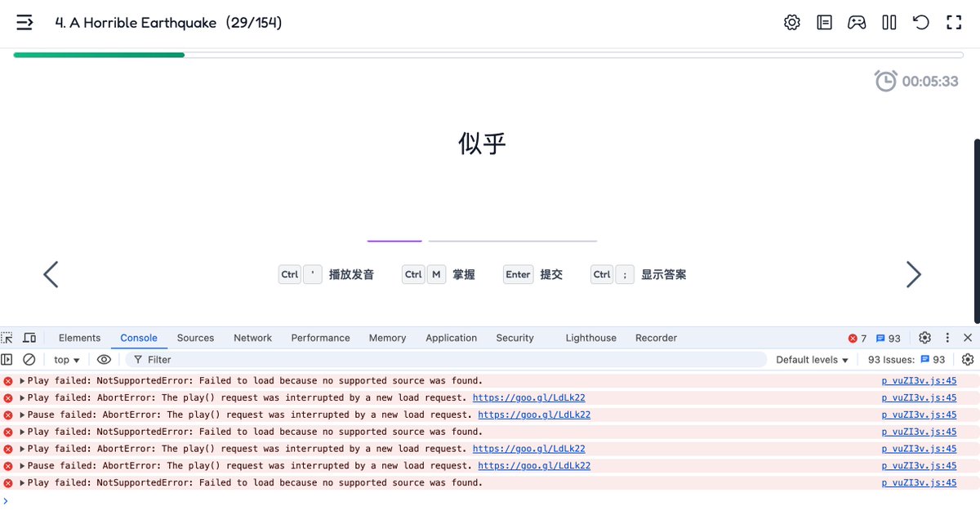The image size is (980, 510).
Task: Switch to the Network tab
Action: 252,338
